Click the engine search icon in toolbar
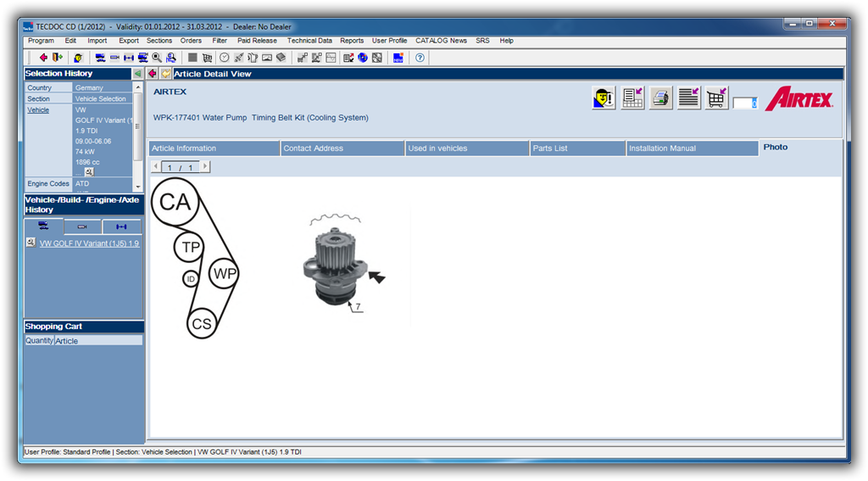The height and width of the screenshot is (481, 868). 114,58
